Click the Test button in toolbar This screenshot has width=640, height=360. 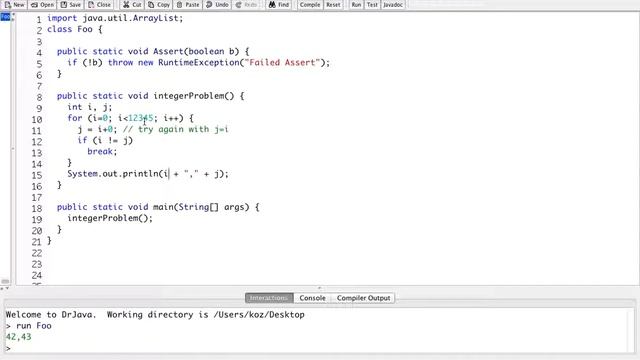[x=372, y=4]
